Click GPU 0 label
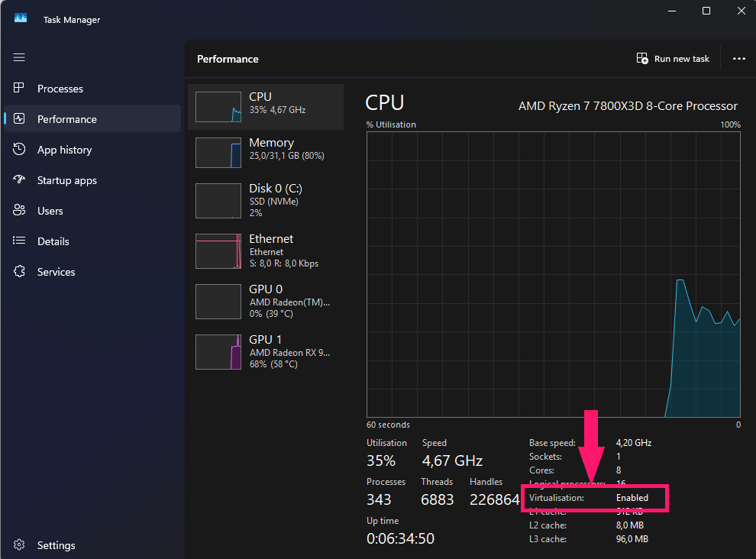The height and width of the screenshot is (559, 756). [266, 289]
